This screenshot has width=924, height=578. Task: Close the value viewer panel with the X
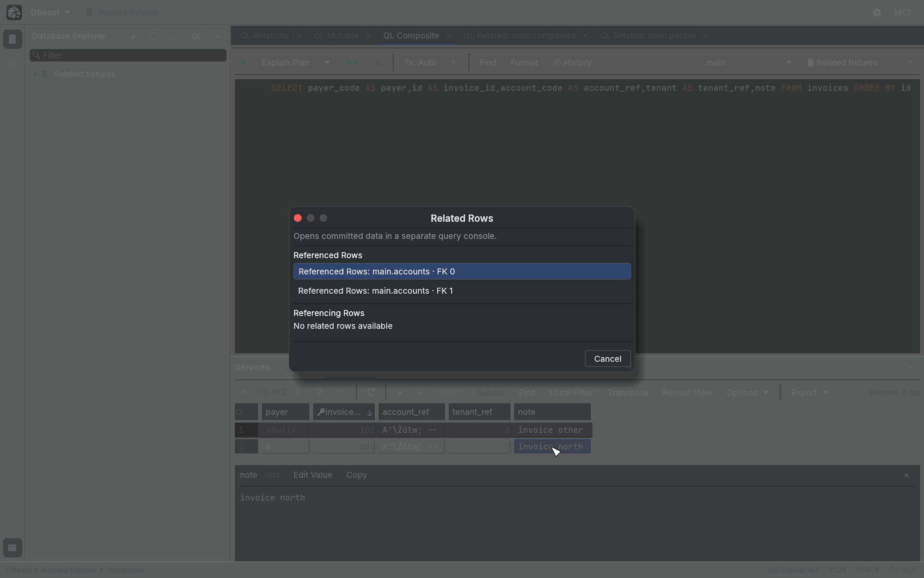coord(906,475)
